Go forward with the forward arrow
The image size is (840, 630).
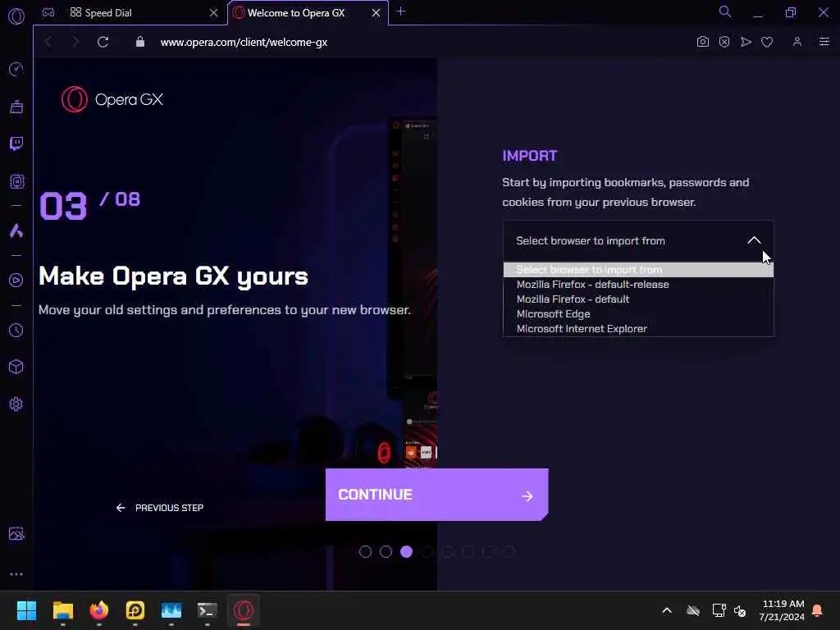pyautogui.click(x=75, y=42)
